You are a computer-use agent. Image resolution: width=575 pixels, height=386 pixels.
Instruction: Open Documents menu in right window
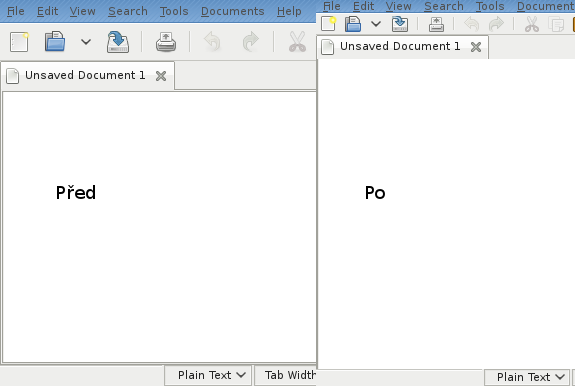pyautogui.click(x=546, y=6)
